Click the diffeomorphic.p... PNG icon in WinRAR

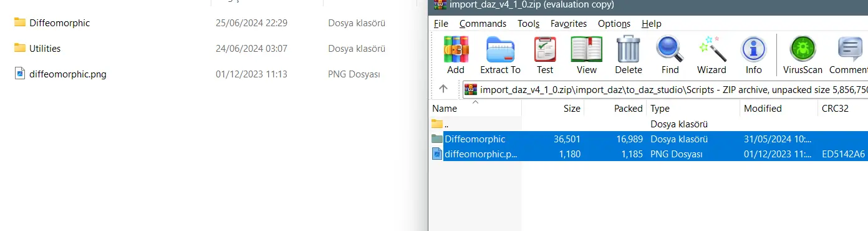437,154
